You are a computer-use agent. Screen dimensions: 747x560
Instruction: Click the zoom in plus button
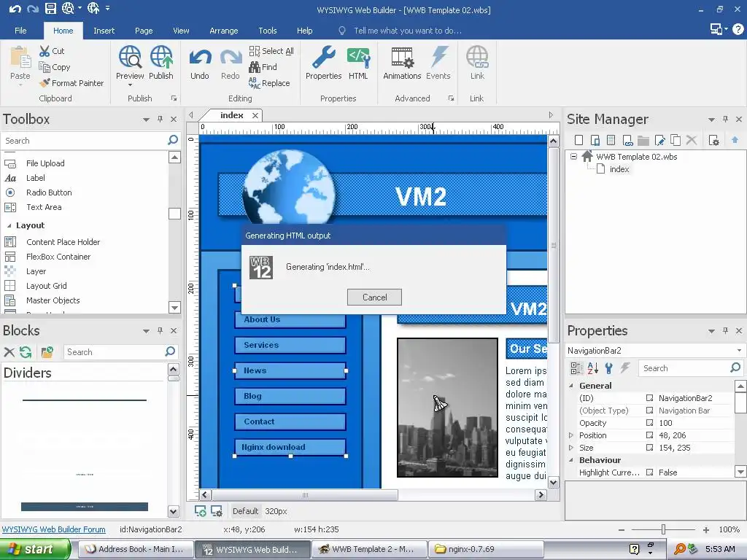point(705,529)
